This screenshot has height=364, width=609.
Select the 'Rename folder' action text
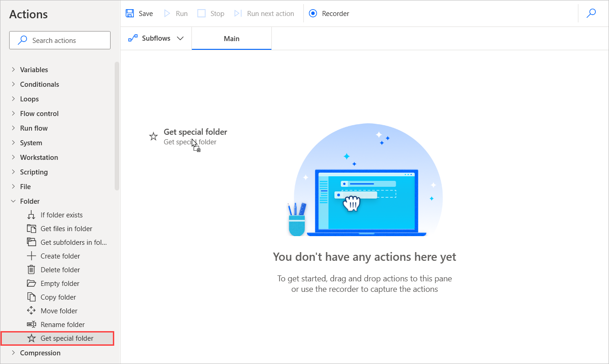point(63,324)
